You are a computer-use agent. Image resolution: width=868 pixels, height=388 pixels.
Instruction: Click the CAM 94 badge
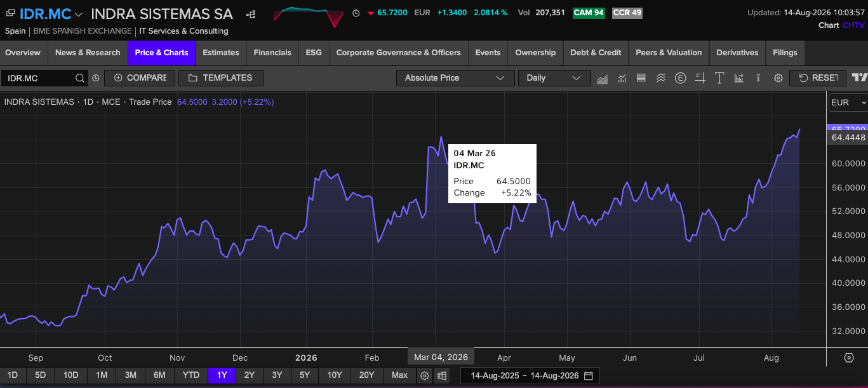pos(589,13)
